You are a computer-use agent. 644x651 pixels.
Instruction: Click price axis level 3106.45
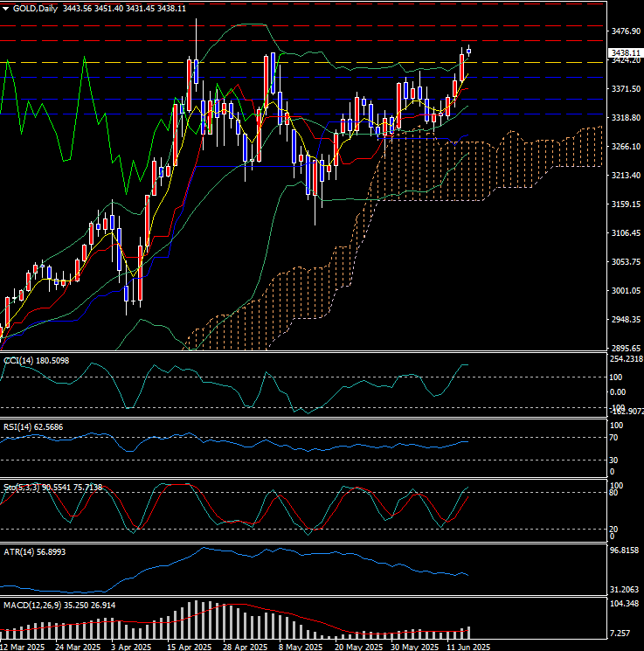coord(626,233)
